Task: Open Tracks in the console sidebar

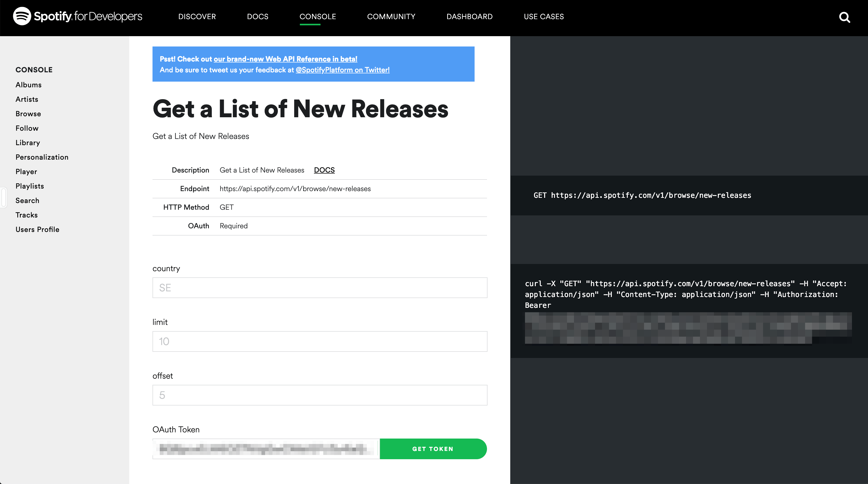Action: pos(27,215)
